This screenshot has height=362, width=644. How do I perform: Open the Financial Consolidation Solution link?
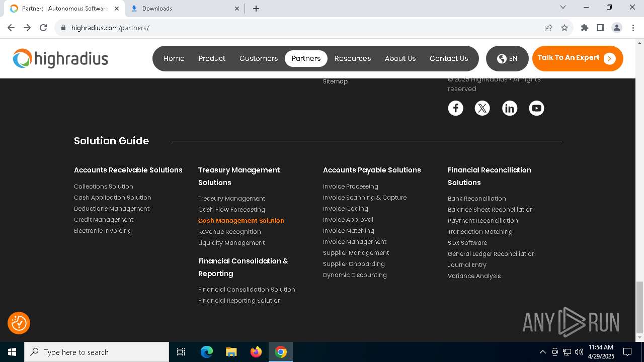pos(247,290)
